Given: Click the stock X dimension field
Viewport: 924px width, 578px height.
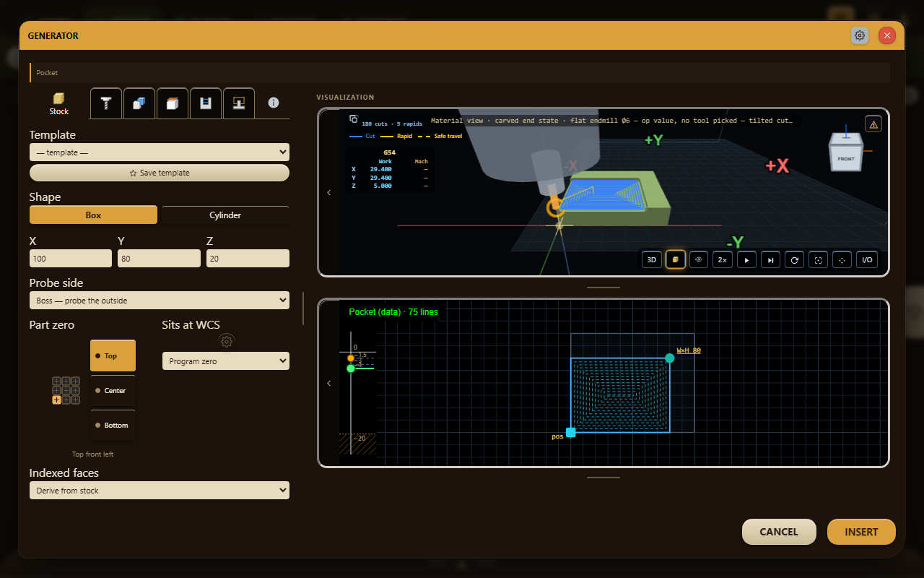Looking at the screenshot, I should [x=71, y=259].
